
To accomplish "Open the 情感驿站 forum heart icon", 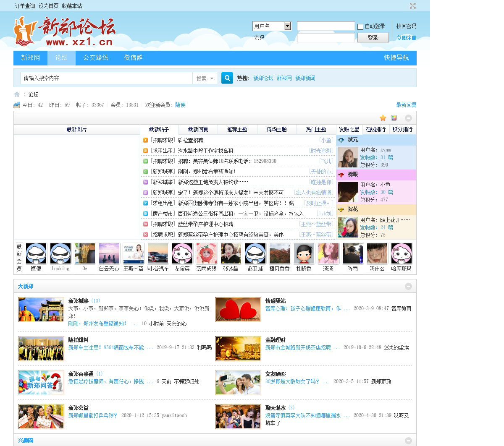I will click(238, 310).
